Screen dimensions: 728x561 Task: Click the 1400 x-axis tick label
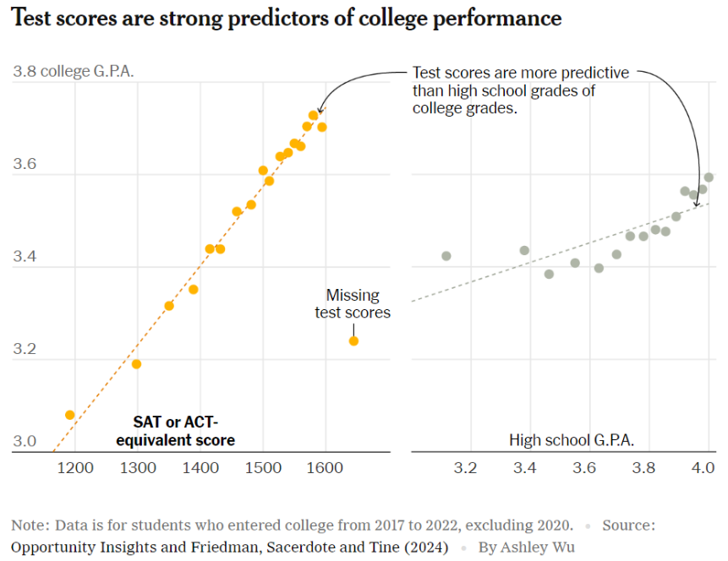(200, 467)
